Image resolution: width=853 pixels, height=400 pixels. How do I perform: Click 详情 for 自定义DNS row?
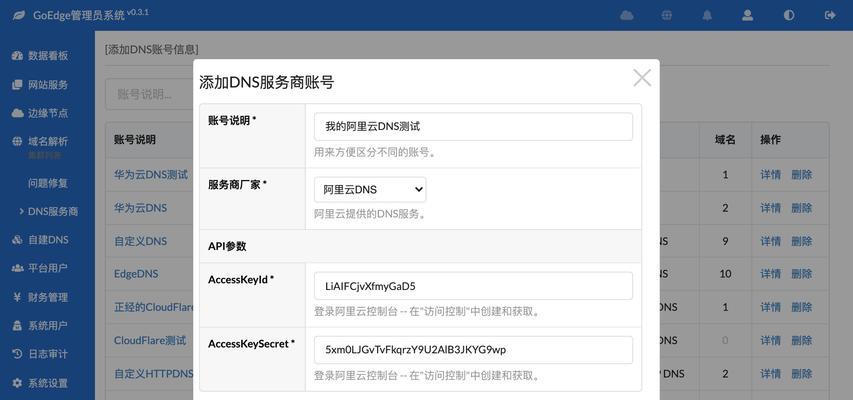(770, 241)
